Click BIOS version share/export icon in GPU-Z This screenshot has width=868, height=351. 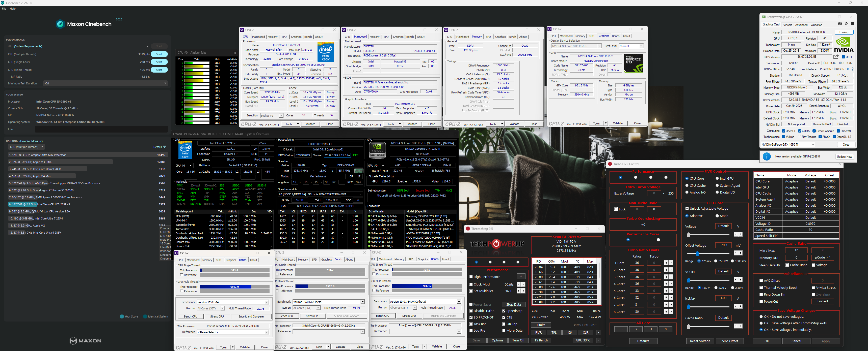pyautogui.click(x=836, y=56)
